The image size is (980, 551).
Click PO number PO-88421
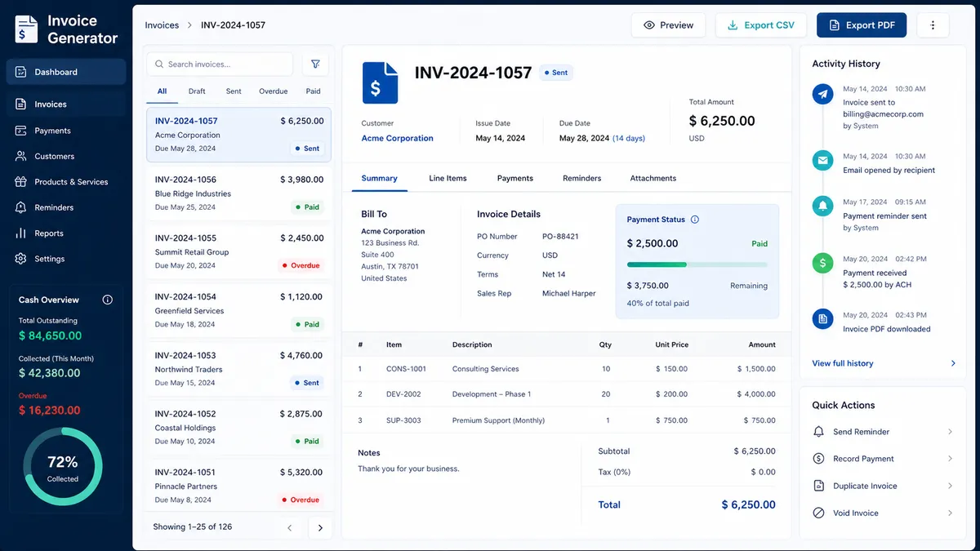[x=560, y=237]
